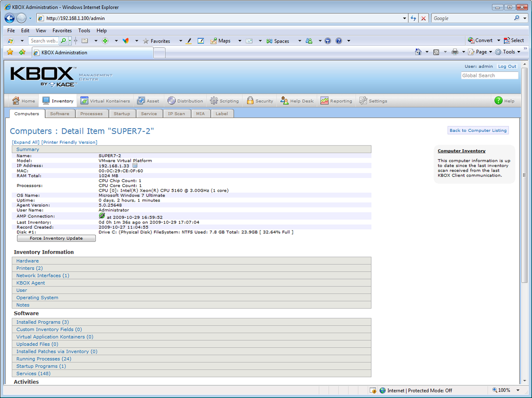Select the Virtual Kontainers icon

coord(84,100)
